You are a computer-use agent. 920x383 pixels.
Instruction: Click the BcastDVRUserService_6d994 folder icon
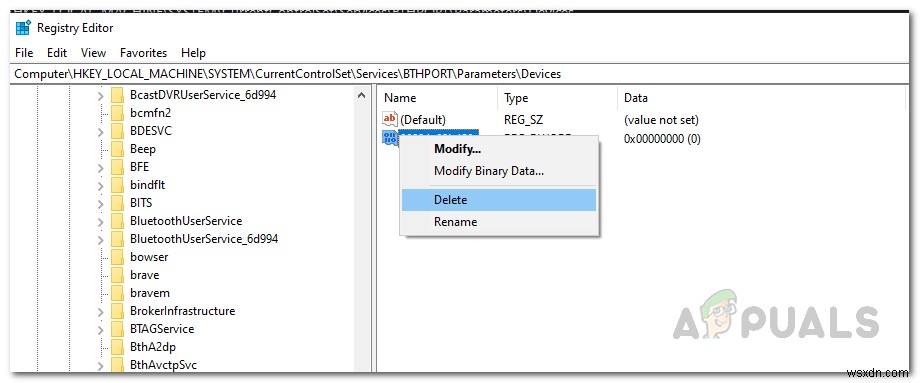click(118, 95)
